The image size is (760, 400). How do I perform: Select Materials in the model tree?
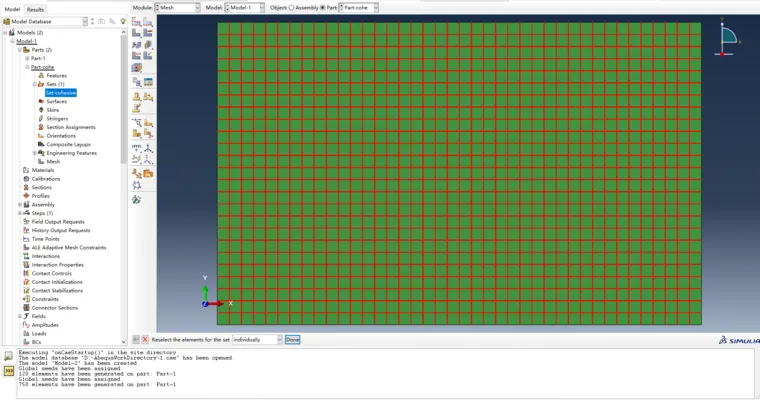(43, 170)
